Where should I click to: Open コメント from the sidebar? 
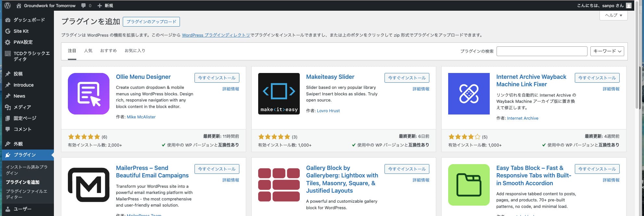point(22,129)
